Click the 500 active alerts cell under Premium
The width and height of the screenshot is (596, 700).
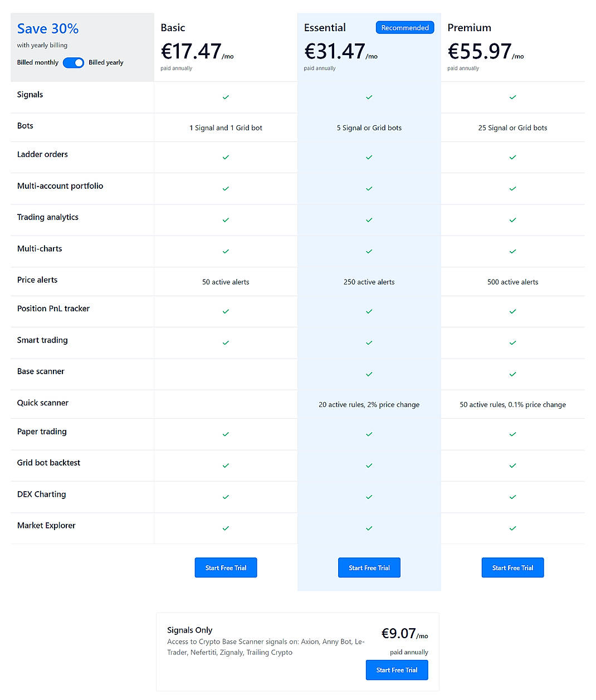point(512,282)
